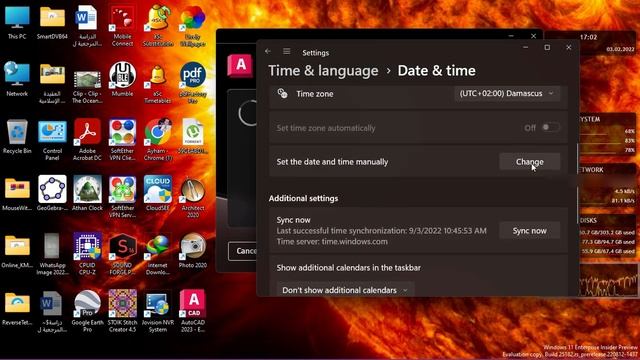This screenshot has height=360, width=640.
Task: Launch aSc Substitutions shortcut
Action: click(158, 25)
